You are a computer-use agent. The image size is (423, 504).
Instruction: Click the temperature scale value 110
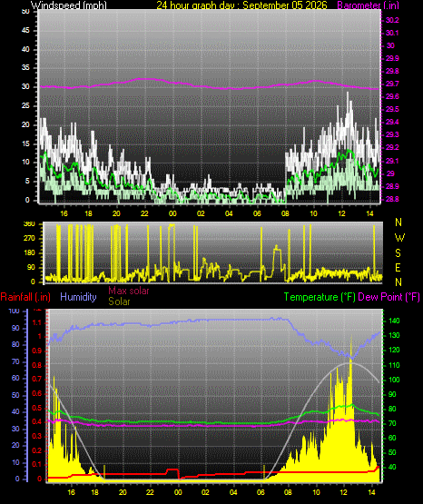pos(394,365)
